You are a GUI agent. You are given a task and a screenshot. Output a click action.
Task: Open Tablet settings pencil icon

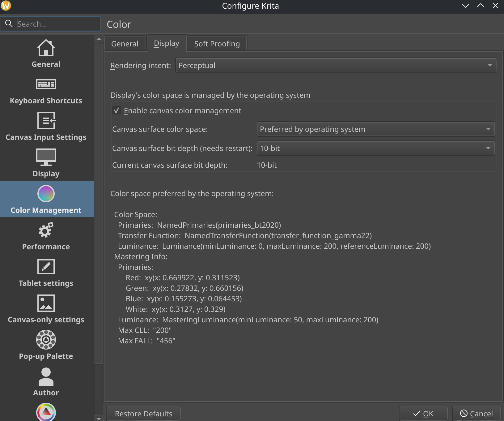pos(46,267)
